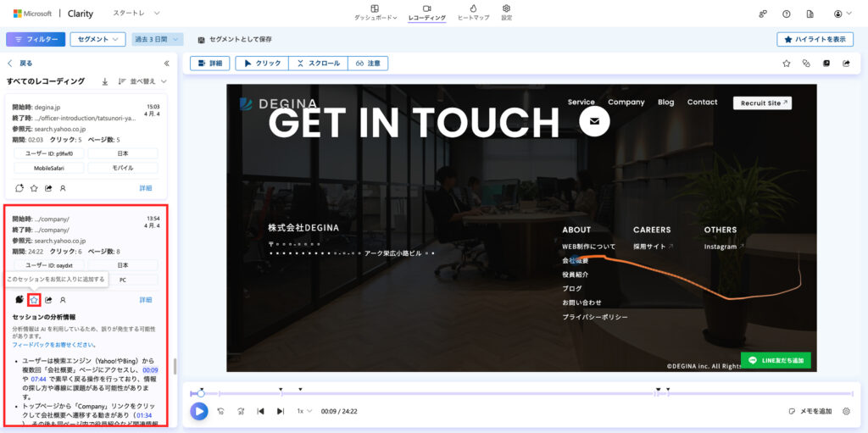
Task: Open player settings gear beside メモを追加
Action: (845, 411)
